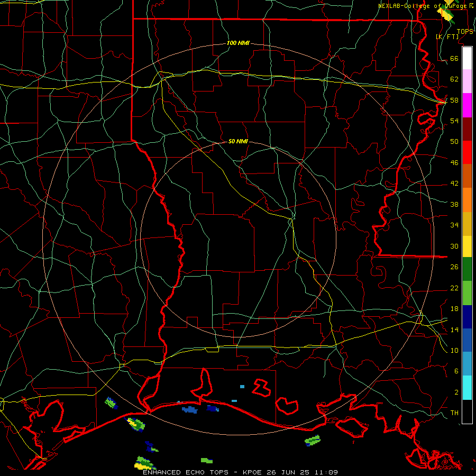Click the orange 42 kft legend swatch

(467, 200)
